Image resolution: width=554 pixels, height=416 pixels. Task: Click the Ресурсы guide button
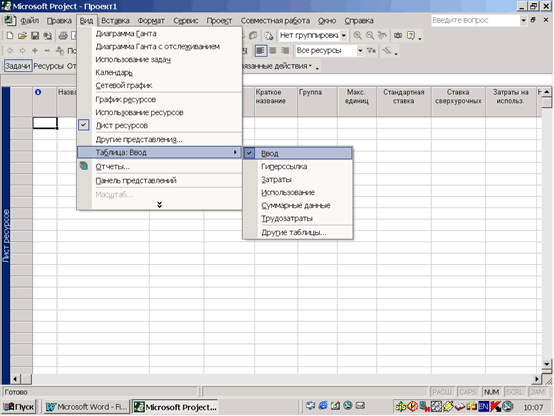point(48,66)
